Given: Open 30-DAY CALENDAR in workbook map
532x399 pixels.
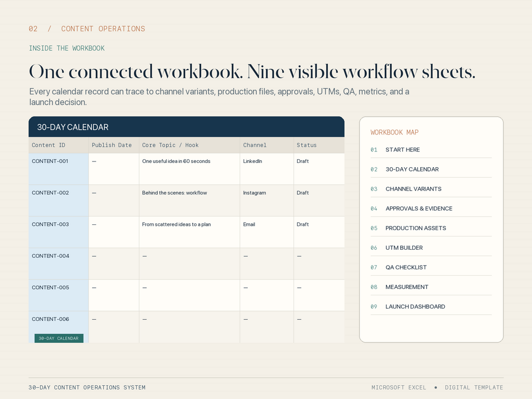Looking at the screenshot, I should [431, 169].
